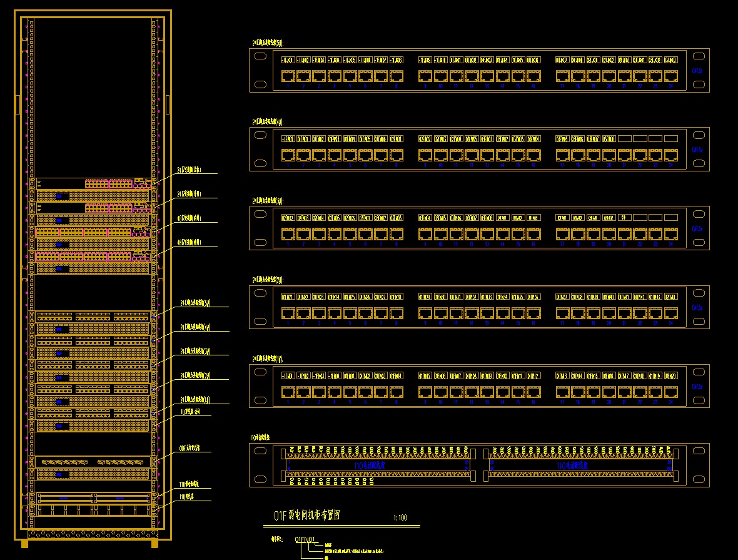
Task: Click the Cat.5e label on the 5# panel
Action: click(697, 71)
